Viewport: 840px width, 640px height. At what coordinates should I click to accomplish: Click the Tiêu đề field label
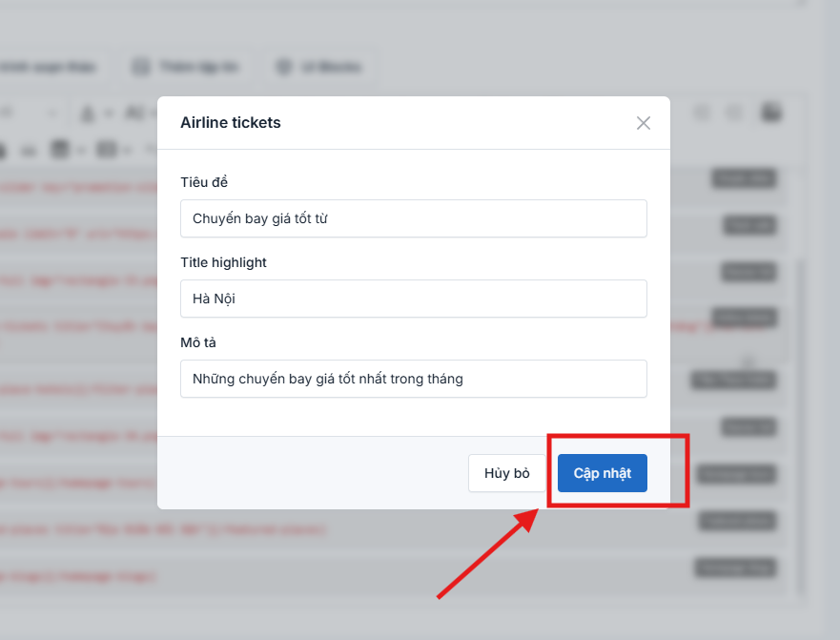point(204,182)
